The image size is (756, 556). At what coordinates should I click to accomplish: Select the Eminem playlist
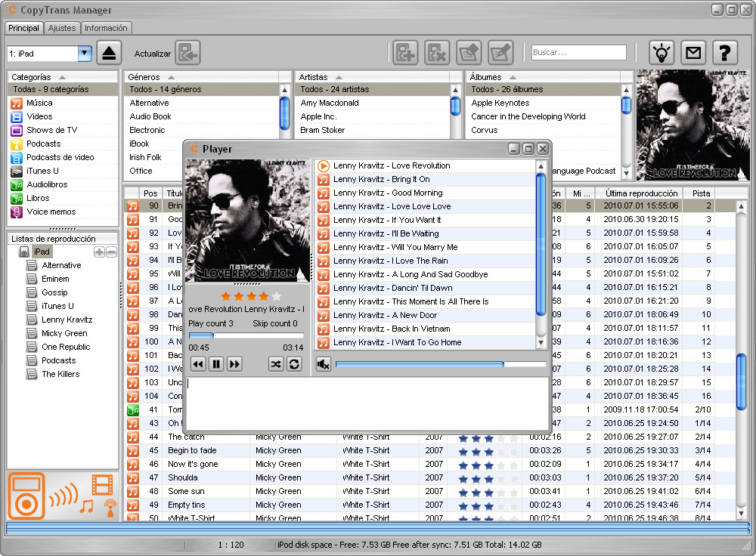click(55, 279)
